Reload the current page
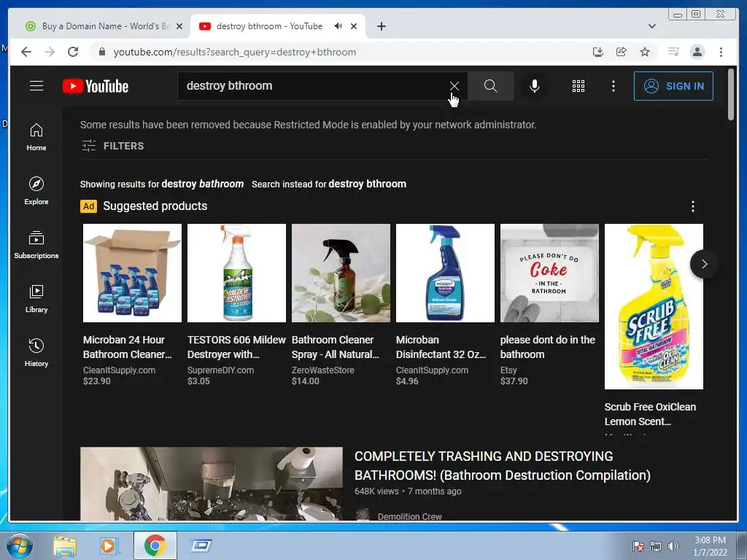Image resolution: width=747 pixels, height=560 pixels. tap(73, 52)
